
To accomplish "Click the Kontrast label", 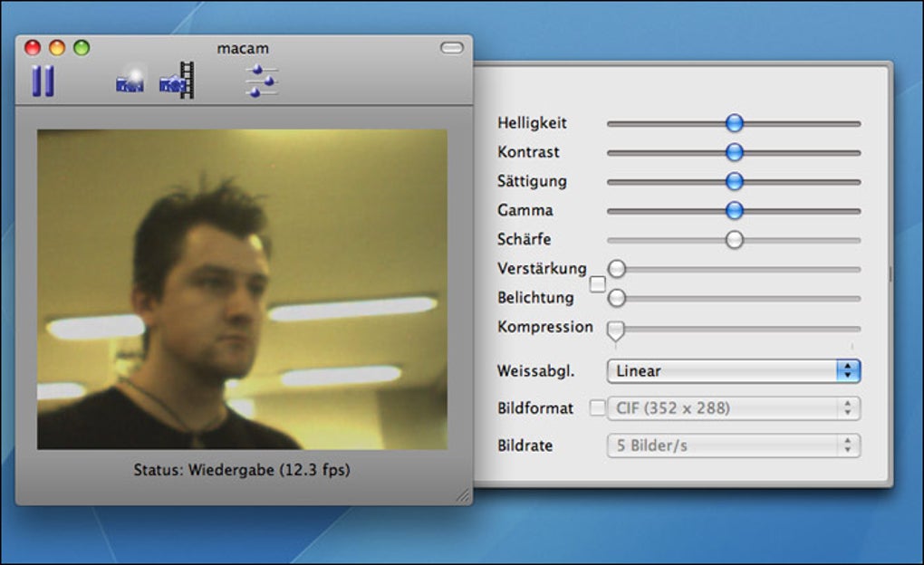I will tap(529, 151).
